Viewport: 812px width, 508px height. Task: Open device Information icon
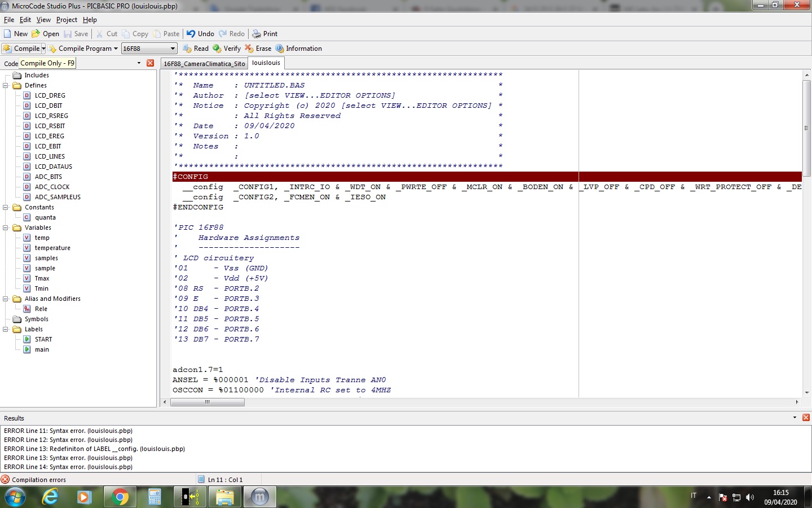click(x=280, y=49)
